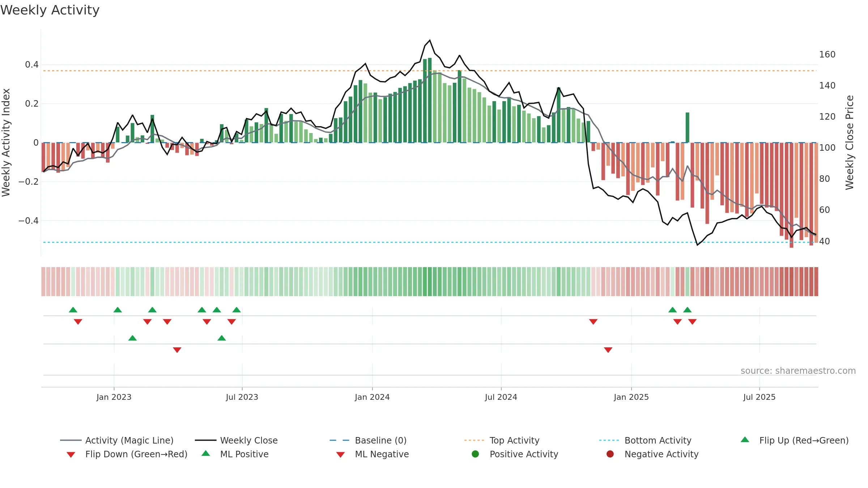Toggle the Top Activity legend entry

(x=502, y=440)
